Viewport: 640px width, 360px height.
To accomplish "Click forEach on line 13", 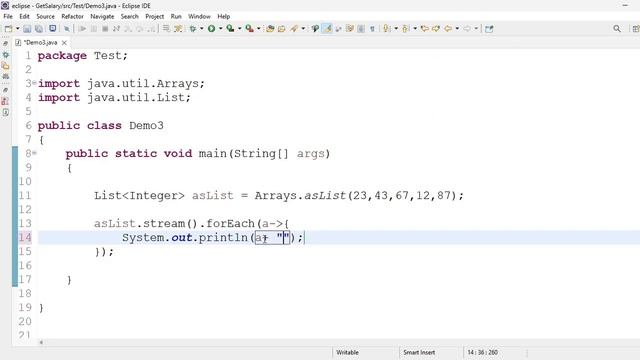I will pyautogui.click(x=230, y=224).
